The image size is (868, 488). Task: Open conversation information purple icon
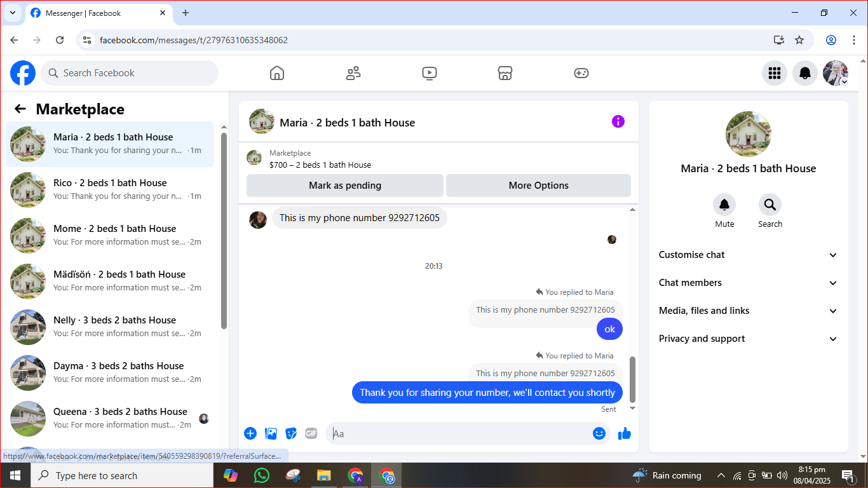(x=618, y=121)
